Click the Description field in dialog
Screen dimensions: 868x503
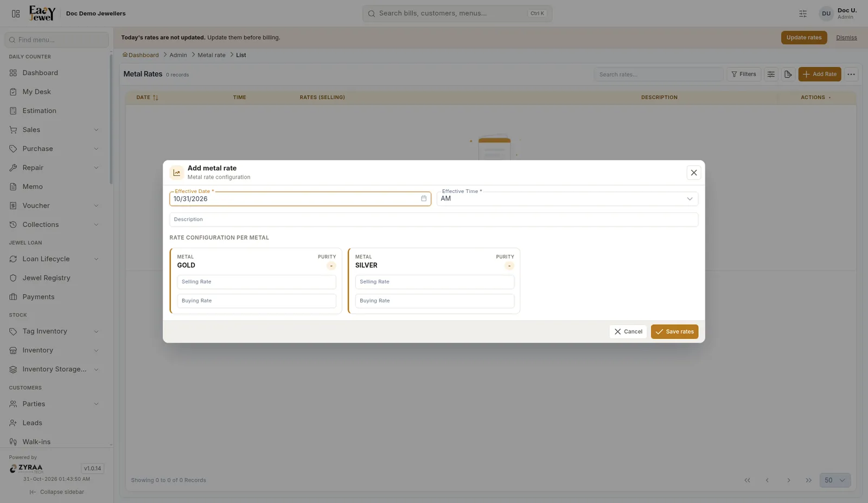point(433,220)
